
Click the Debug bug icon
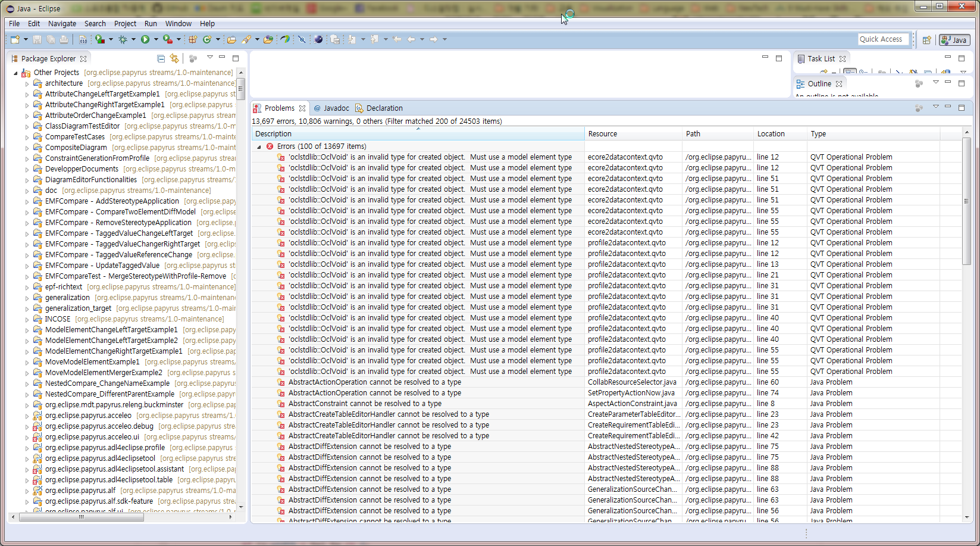coord(123,39)
